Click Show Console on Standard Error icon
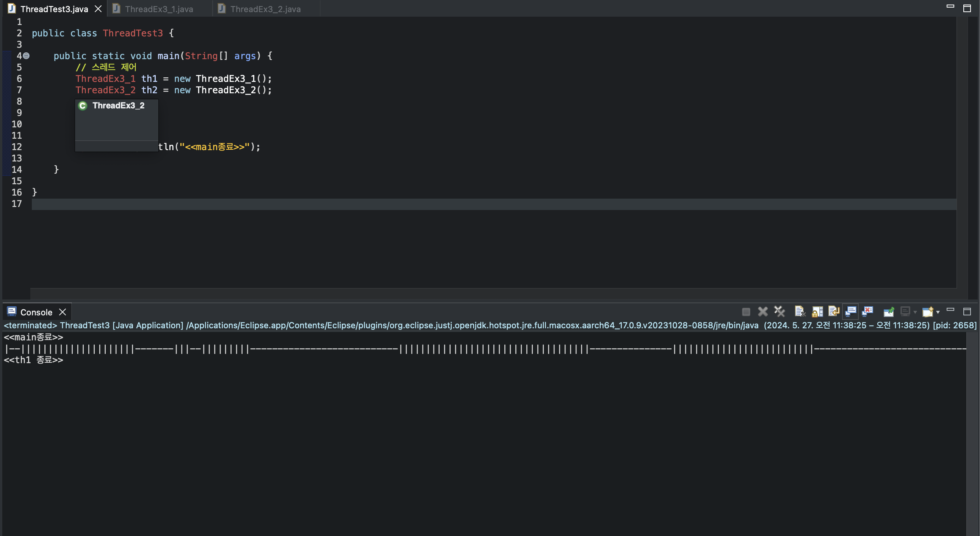The width and height of the screenshot is (980, 536). 867,312
